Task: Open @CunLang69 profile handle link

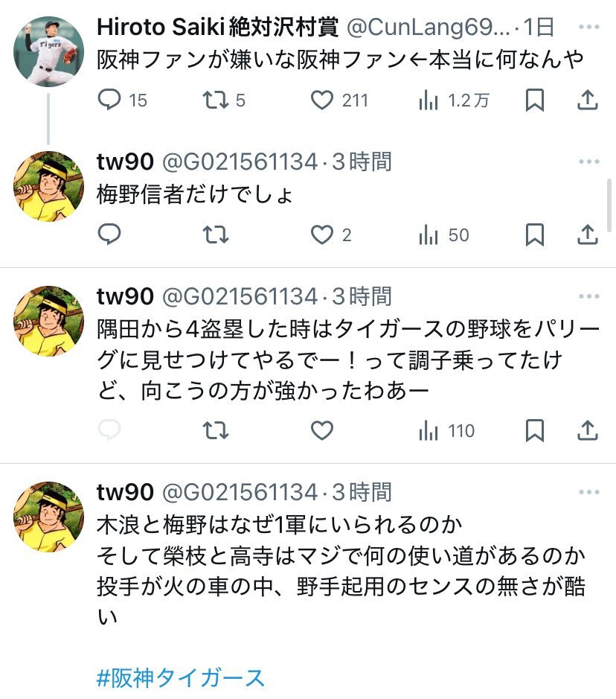Action: pyautogui.click(x=428, y=27)
